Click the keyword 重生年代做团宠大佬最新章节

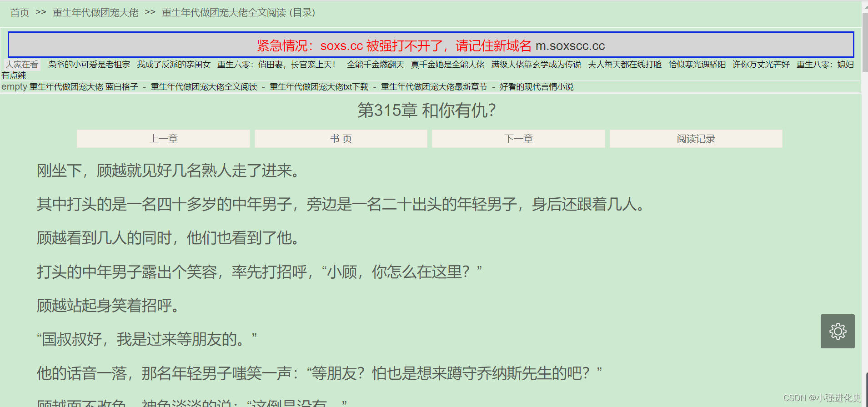pyautogui.click(x=434, y=86)
